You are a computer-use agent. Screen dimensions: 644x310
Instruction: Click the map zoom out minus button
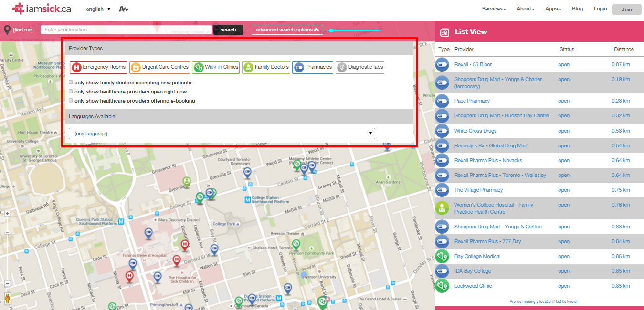click(8, 284)
